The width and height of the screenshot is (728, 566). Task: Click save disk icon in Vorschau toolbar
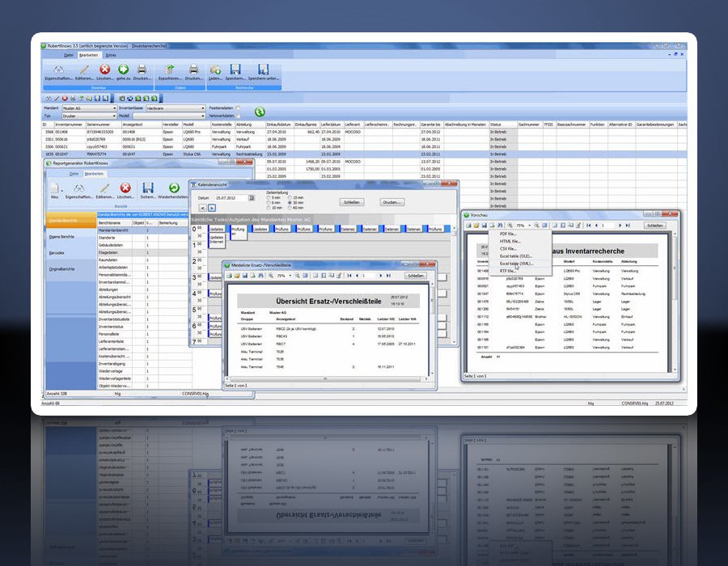(x=484, y=226)
